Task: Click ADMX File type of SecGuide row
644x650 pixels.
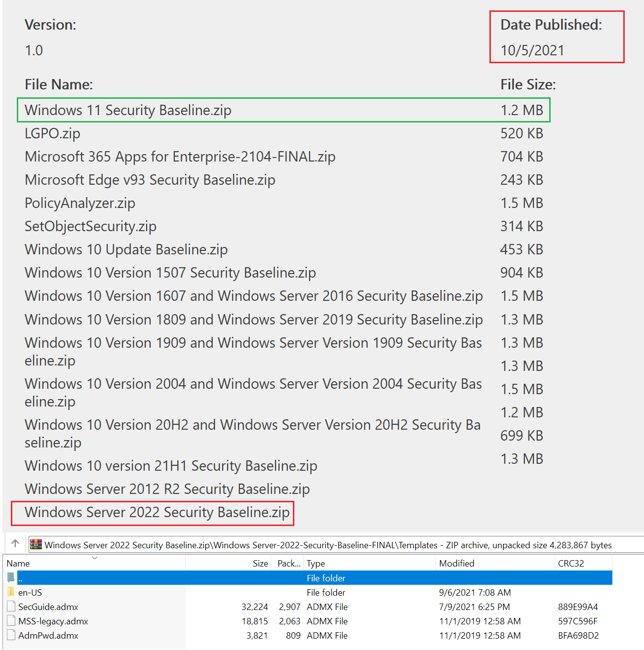Action: (327, 607)
